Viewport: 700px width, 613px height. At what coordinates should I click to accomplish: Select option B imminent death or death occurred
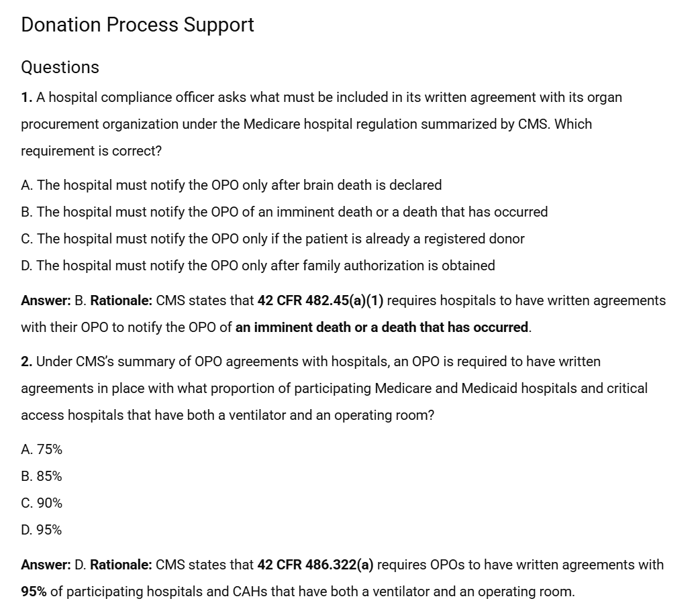(285, 211)
